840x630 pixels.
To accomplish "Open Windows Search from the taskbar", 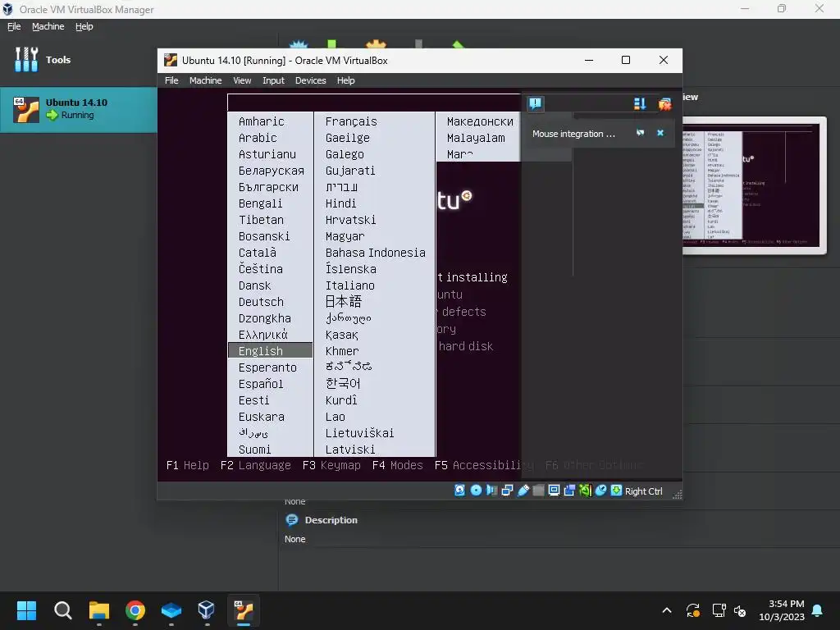I will pos(62,610).
